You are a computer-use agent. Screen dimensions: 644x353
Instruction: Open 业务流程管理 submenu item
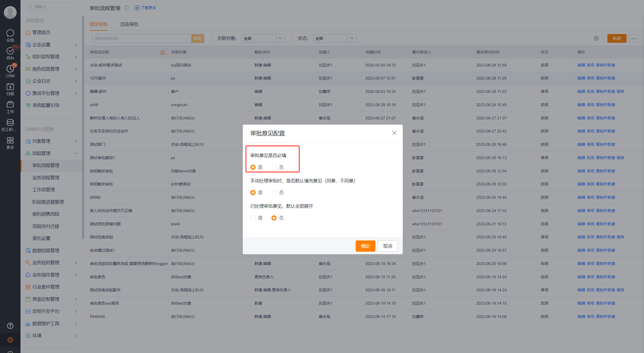[x=46, y=178]
